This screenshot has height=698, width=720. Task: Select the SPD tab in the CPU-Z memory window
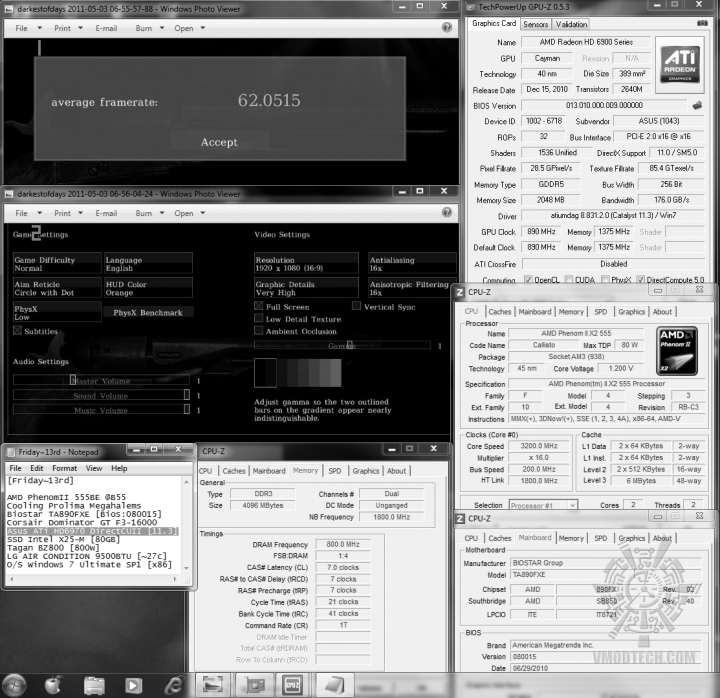click(x=335, y=471)
